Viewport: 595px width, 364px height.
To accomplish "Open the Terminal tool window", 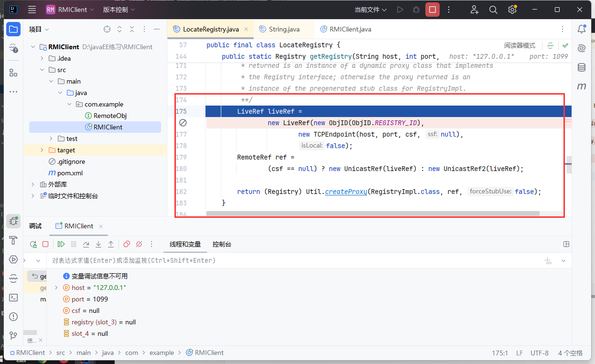I will 13,297.
